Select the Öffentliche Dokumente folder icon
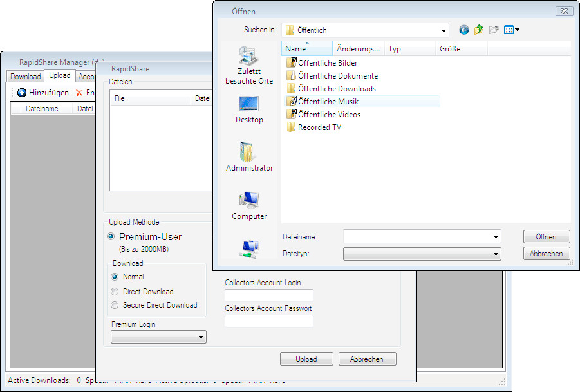The image size is (580, 392). click(x=292, y=76)
